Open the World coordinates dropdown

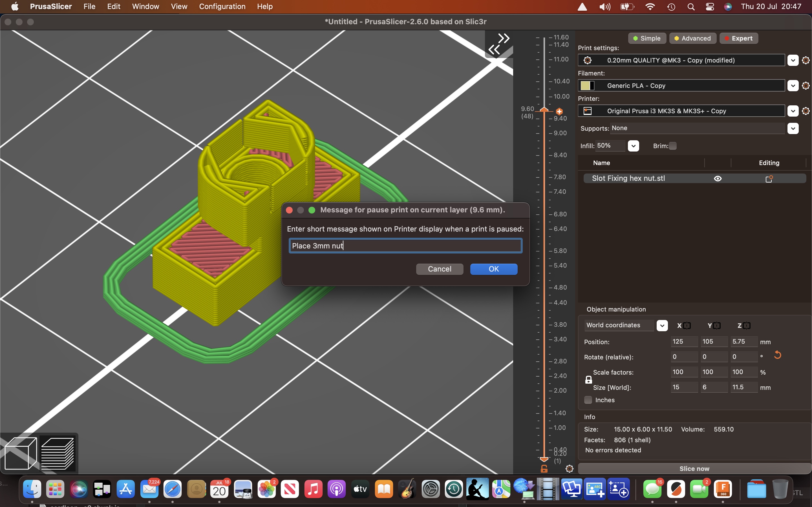(x=662, y=326)
